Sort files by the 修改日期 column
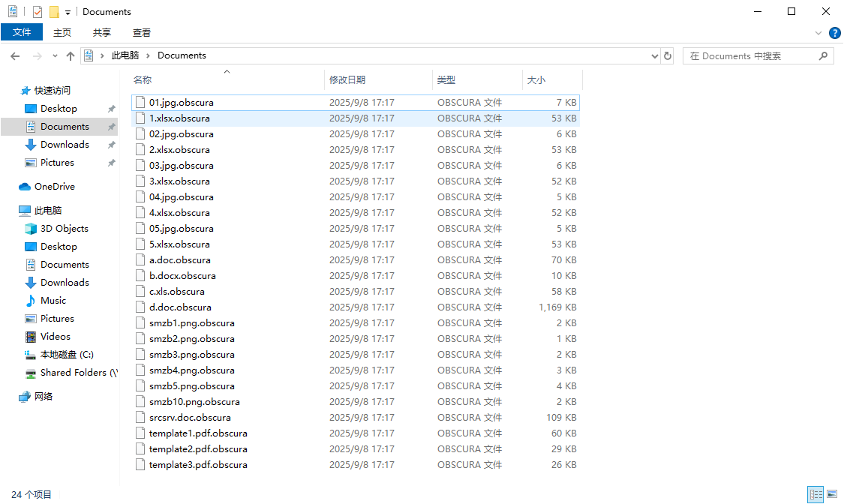 [347, 79]
